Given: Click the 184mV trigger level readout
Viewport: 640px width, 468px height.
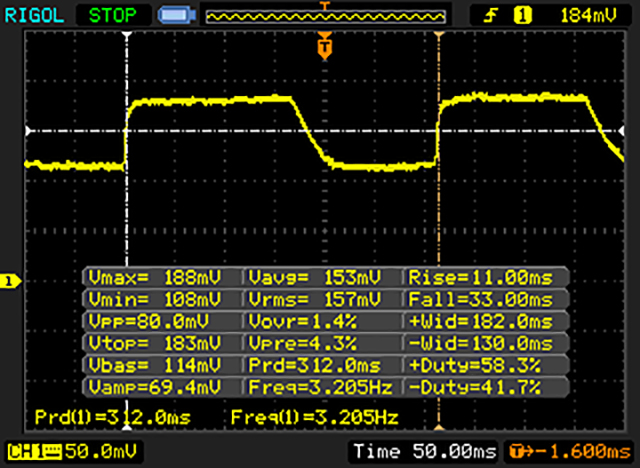Looking at the screenshot, I should click(588, 16).
